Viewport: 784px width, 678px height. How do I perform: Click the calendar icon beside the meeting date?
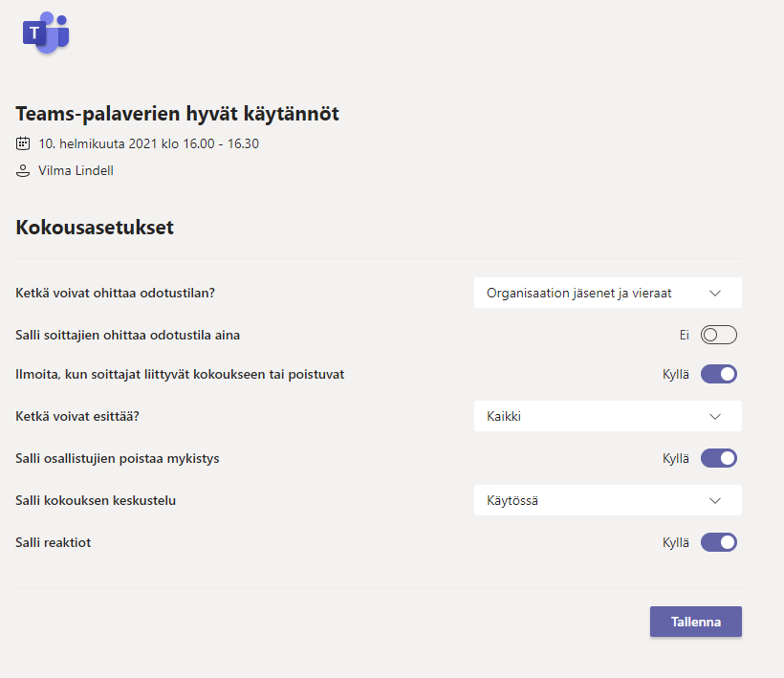[23, 143]
